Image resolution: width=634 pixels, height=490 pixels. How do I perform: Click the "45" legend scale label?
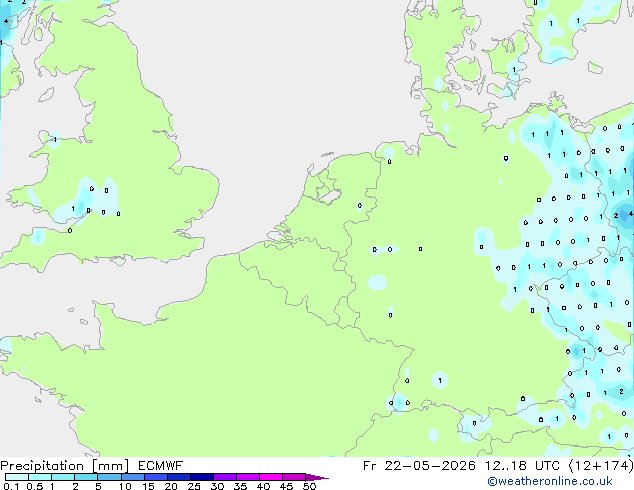pos(286,486)
